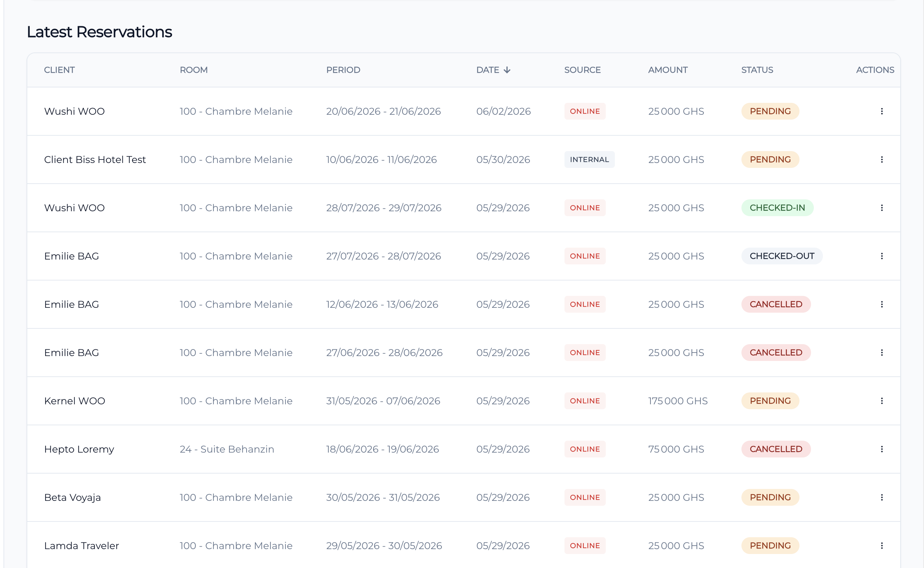Click period 10/06/2026 - 11/06/2026

[x=381, y=159]
